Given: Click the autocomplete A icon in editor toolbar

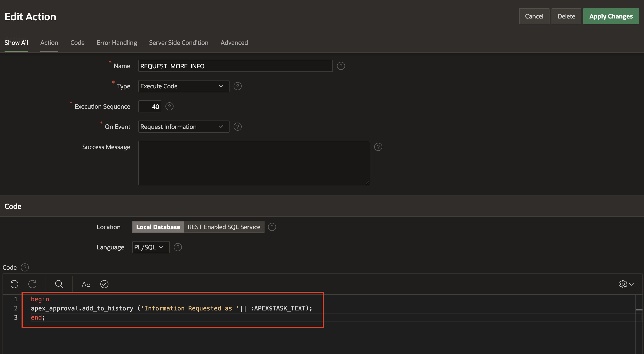Looking at the screenshot, I should [x=86, y=284].
